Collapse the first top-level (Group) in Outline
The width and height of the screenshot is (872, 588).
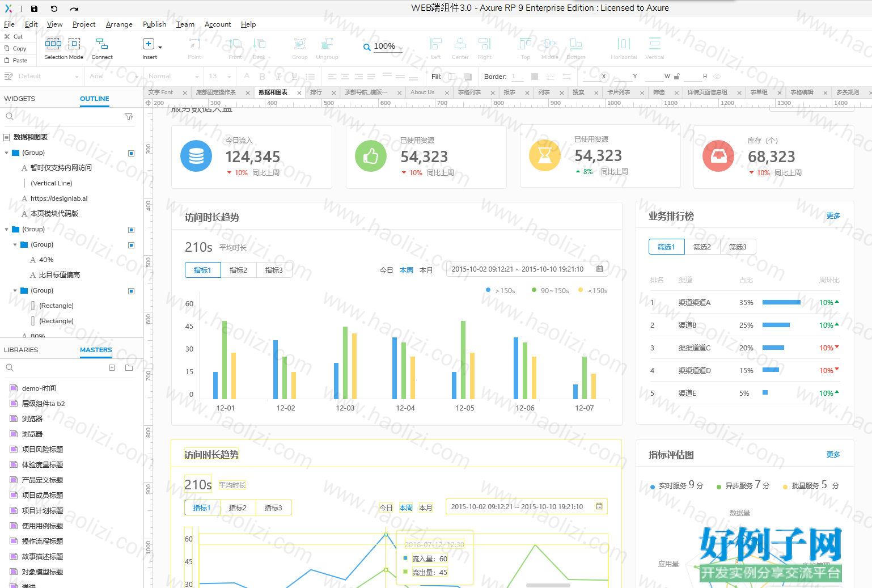pyautogui.click(x=6, y=153)
